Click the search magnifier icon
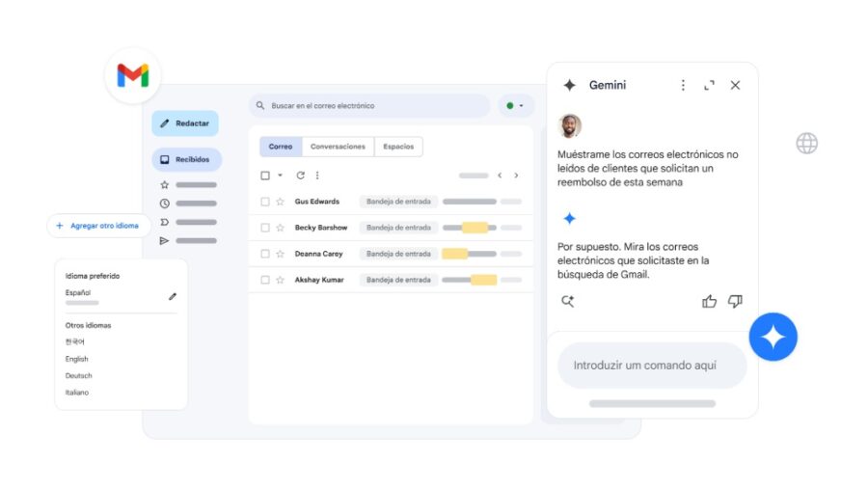 pos(260,105)
